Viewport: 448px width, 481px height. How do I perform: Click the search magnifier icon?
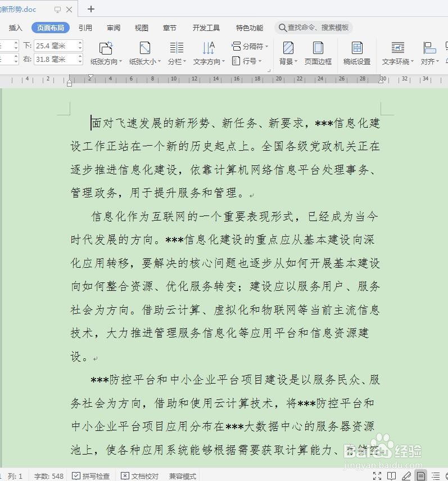pyautogui.click(x=282, y=28)
